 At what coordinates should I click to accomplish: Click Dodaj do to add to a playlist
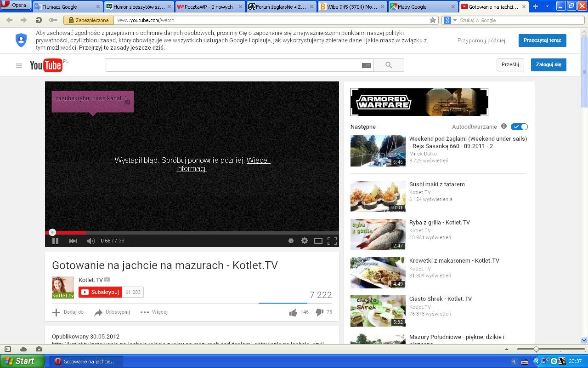click(x=68, y=312)
